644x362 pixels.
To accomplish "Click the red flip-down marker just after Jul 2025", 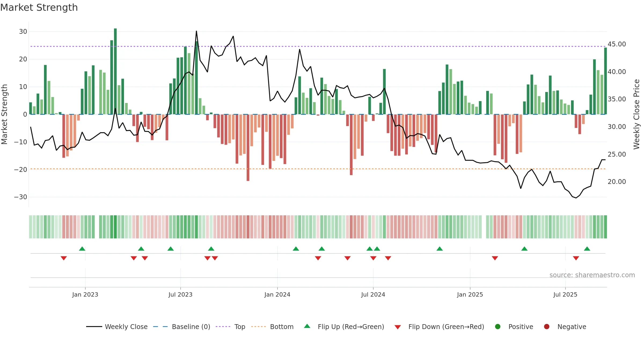I will tap(576, 258).
